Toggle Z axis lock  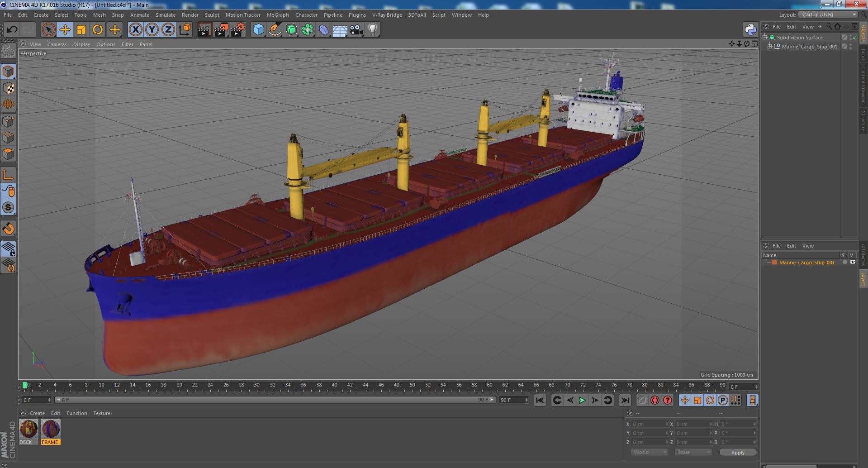(x=168, y=30)
